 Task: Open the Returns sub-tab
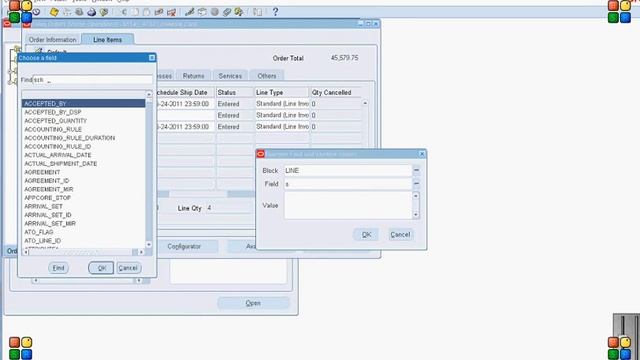tap(193, 76)
